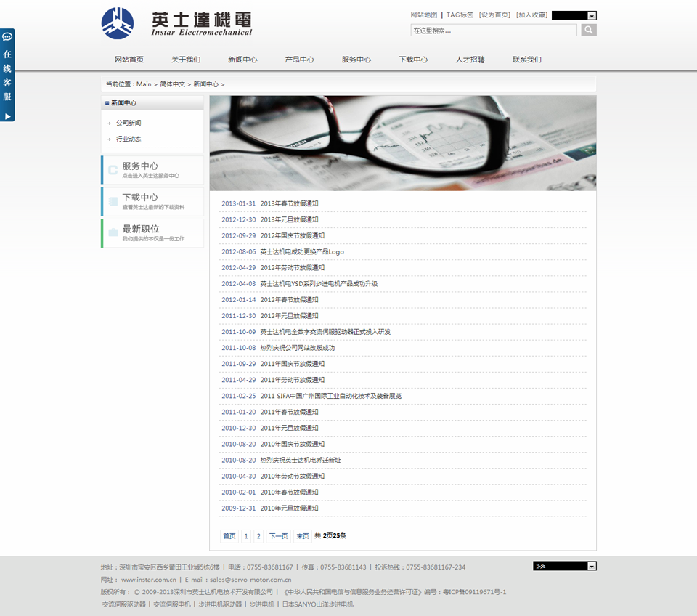Click the 服务中心 sidebar banner icon

[x=113, y=170]
